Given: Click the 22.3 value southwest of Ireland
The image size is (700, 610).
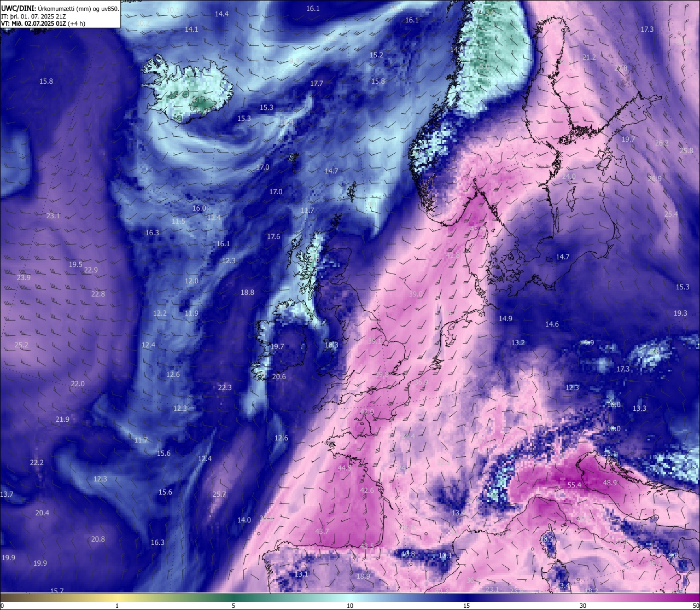Looking at the screenshot, I should pyautogui.click(x=225, y=387).
